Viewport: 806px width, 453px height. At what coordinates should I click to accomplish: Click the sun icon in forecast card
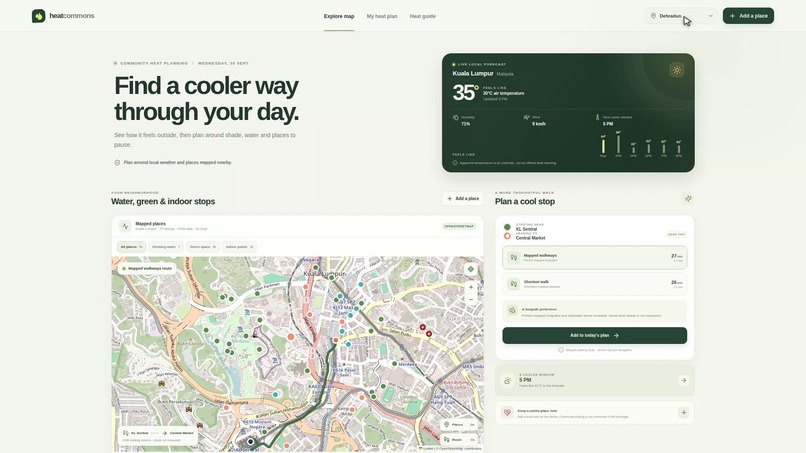click(x=676, y=70)
